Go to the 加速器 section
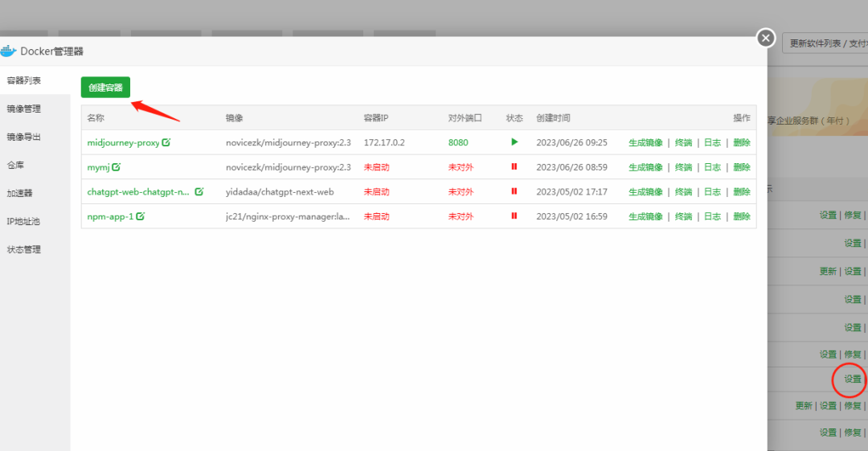The image size is (868, 451). [20, 193]
